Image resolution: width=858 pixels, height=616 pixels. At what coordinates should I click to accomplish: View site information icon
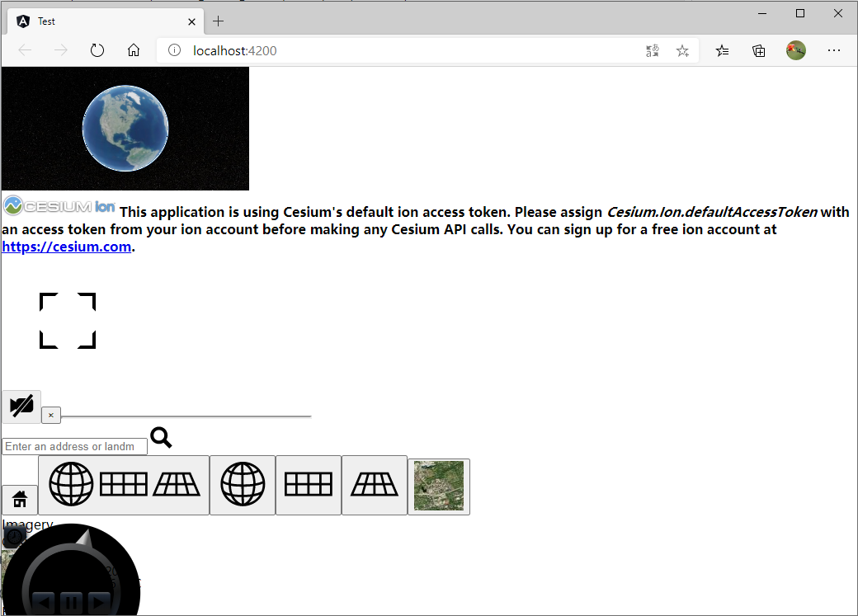click(174, 50)
